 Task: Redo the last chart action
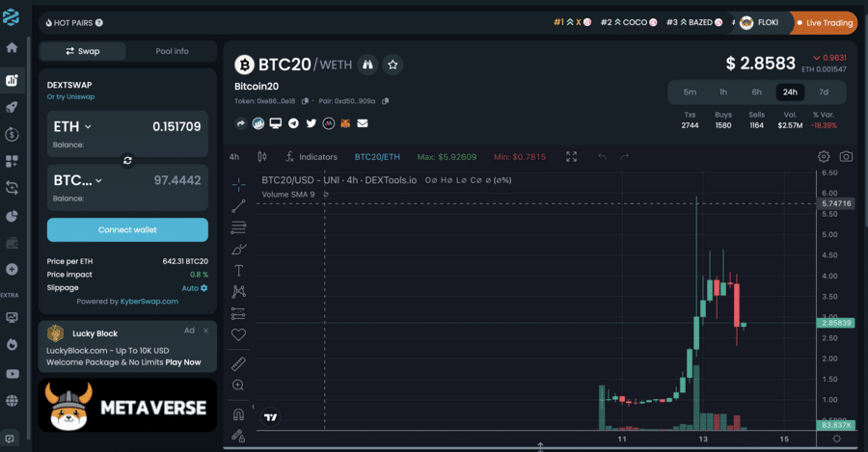625,157
